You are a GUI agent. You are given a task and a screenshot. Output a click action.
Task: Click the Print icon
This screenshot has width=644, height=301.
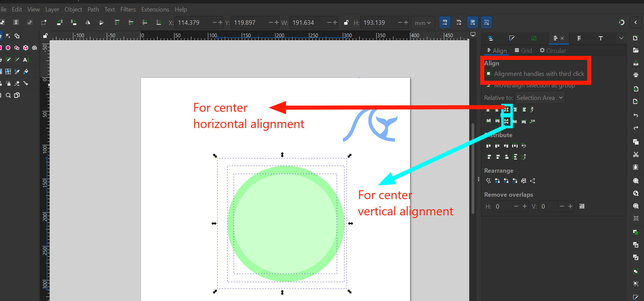(x=636, y=75)
